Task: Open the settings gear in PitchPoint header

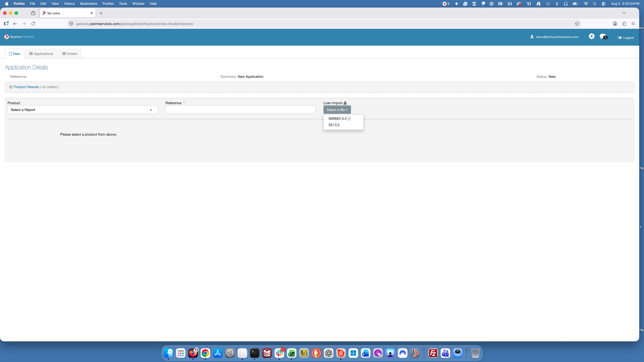Action: [x=592, y=36]
